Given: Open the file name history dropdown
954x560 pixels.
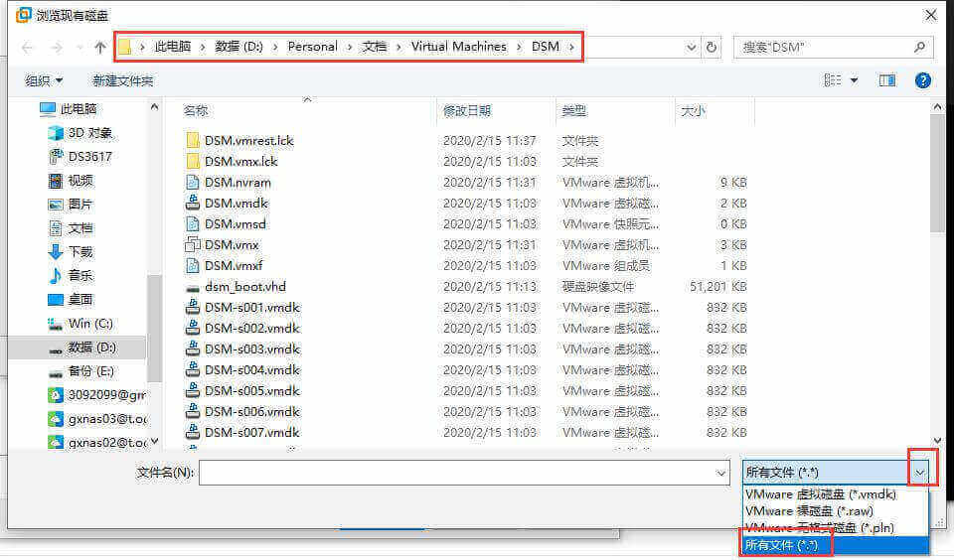Looking at the screenshot, I should 721,473.
